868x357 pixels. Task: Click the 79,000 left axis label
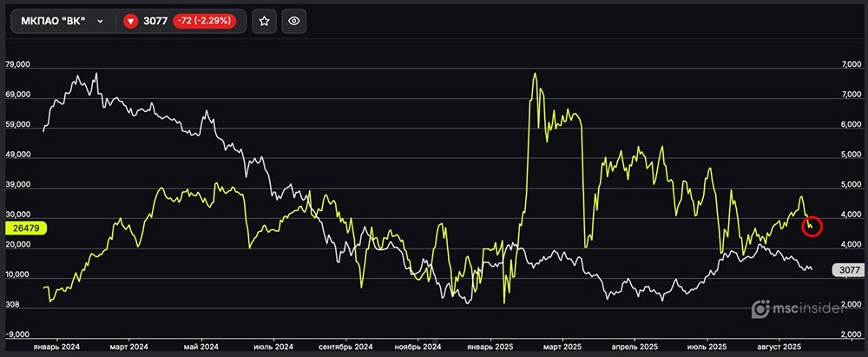point(18,65)
